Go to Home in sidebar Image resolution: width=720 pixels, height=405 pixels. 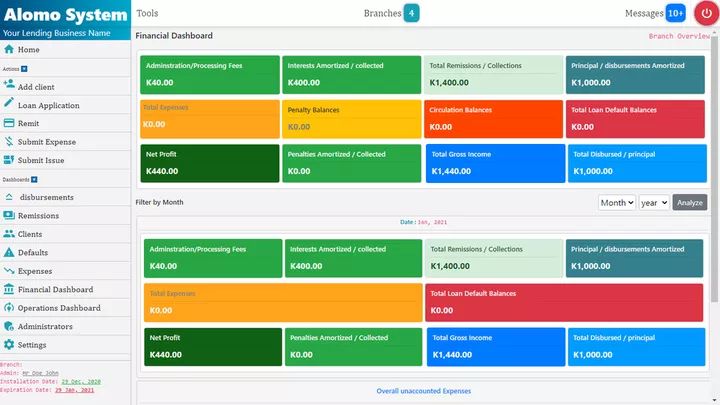click(x=28, y=50)
